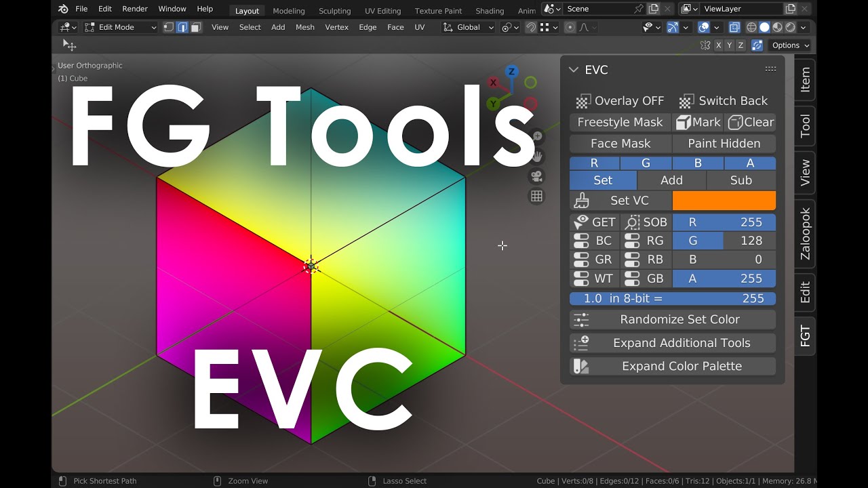Click blue Z axis on navigation gizmo
This screenshot has width=868, height=488.
(x=512, y=71)
